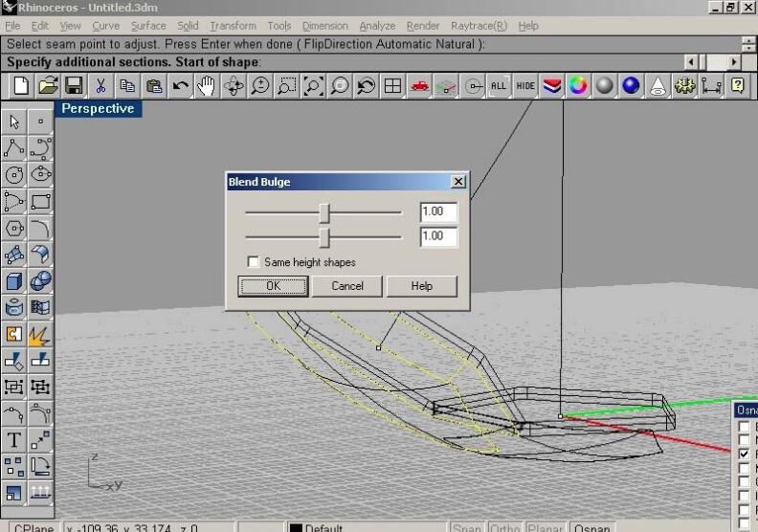Enable the Same height shapes checkbox
Viewport: 758px width, 532px height.
coord(254,262)
